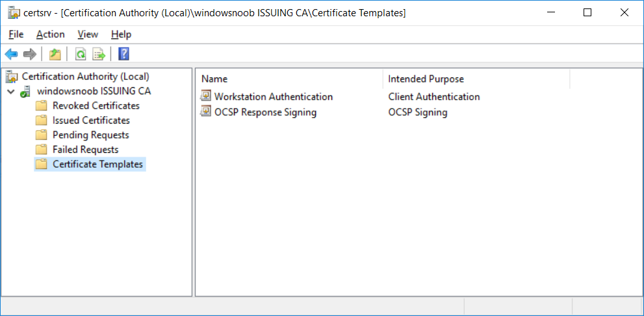Open the Pending Requests folder
The image size is (644, 316).
pos(91,135)
